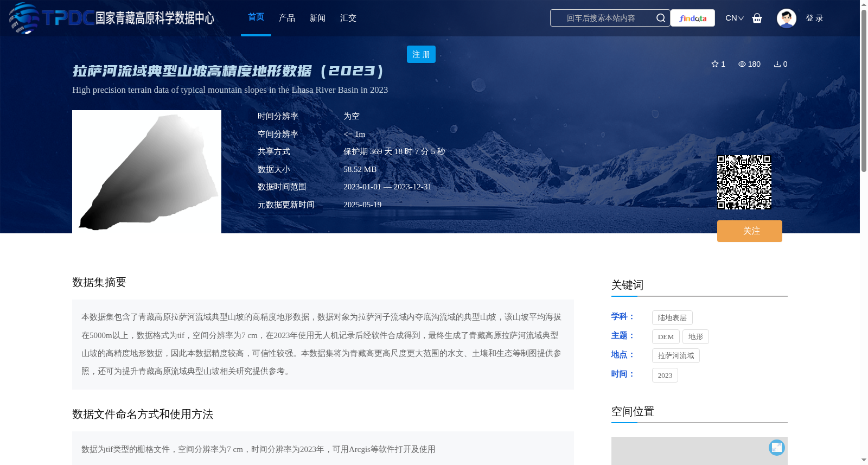Click the 登录 login link
868x465 pixels.
(814, 18)
